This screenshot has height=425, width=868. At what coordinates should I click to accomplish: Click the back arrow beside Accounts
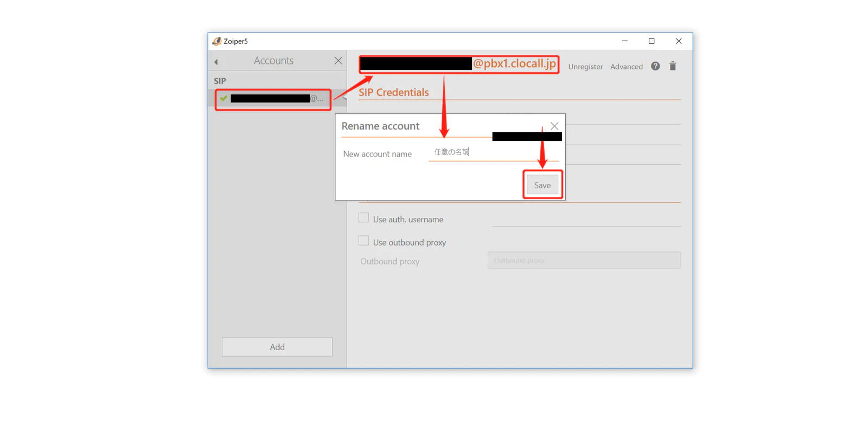tap(216, 62)
